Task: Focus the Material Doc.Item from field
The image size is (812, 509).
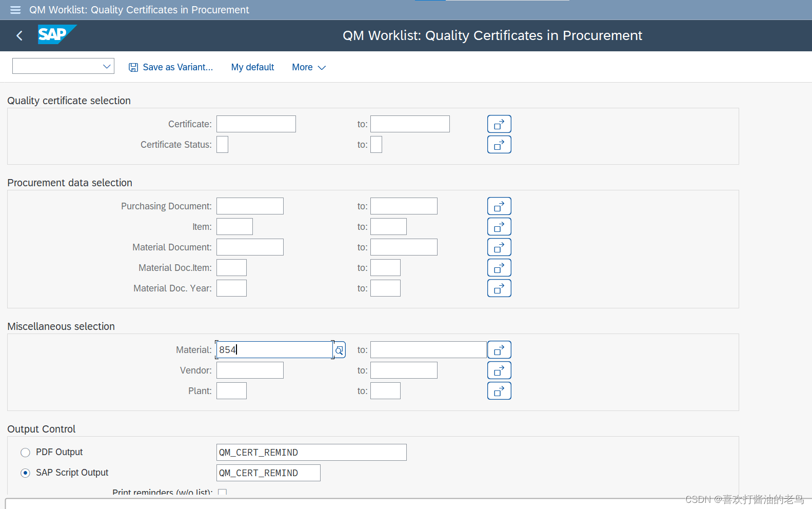Action: coord(231,268)
